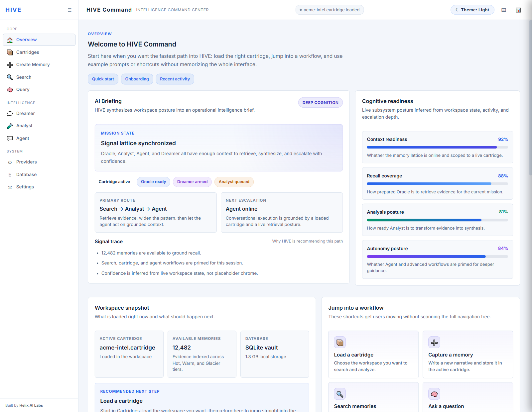Open Agent using the speech bubble icon

click(10, 138)
